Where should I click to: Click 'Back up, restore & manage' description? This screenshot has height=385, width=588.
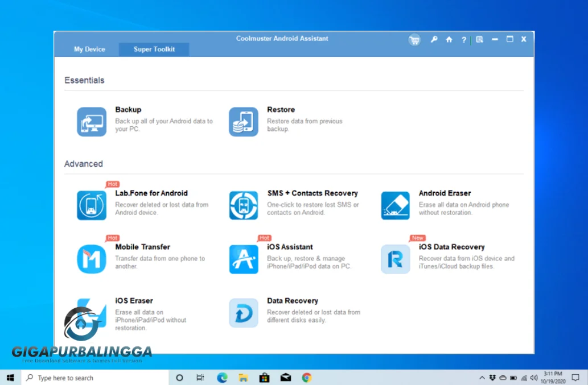coord(310,262)
